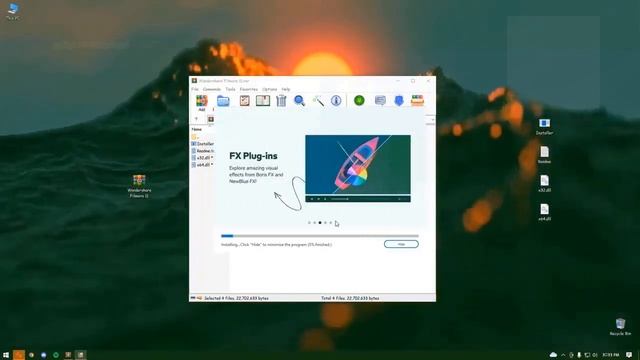This screenshot has width=640, height=360.
Task: Click the volume speaker tray icon
Action: point(595,355)
